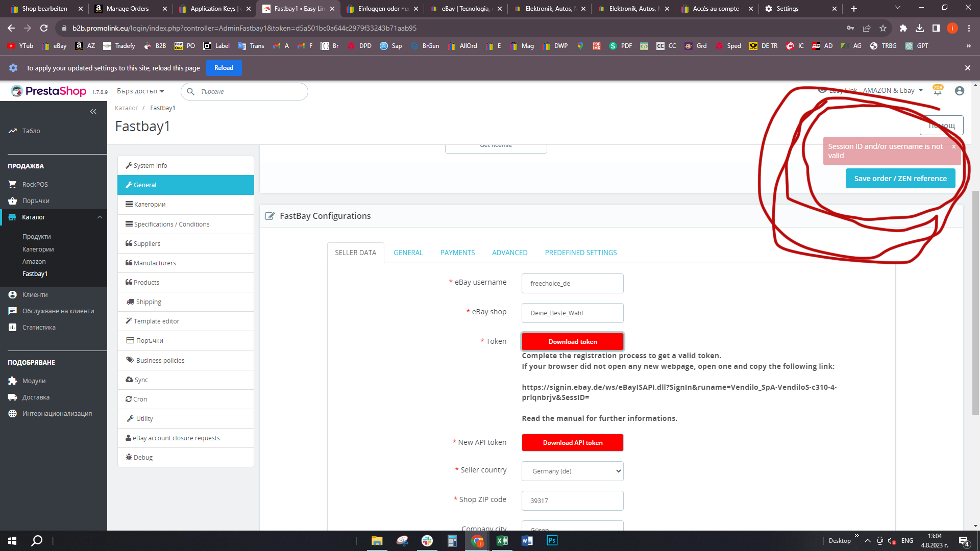
Task: Click the eBay username input field
Action: (572, 283)
